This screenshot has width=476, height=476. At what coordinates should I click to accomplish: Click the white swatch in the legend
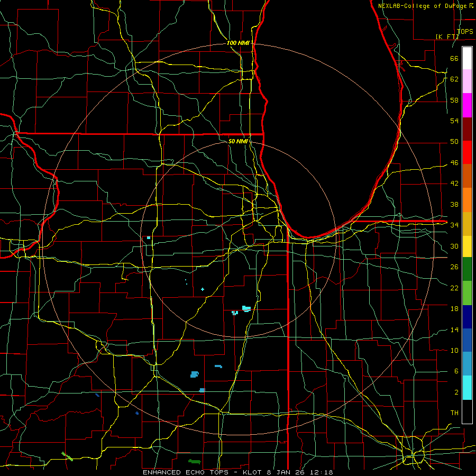coord(467,58)
